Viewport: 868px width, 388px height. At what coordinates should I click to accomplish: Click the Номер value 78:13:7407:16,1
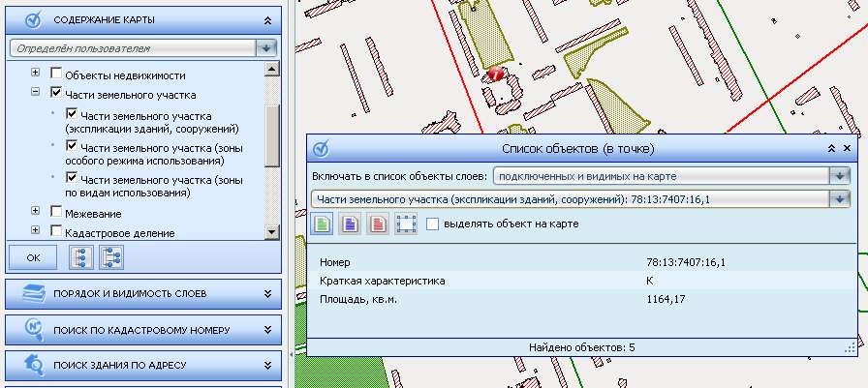pyautogui.click(x=685, y=262)
